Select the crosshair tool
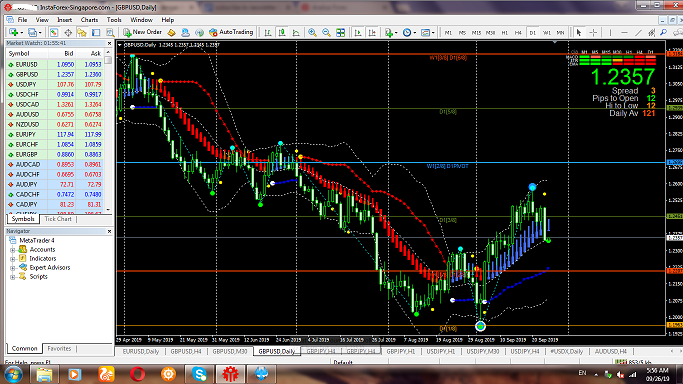This screenshot has height=384, width=683. click(593, 33)
